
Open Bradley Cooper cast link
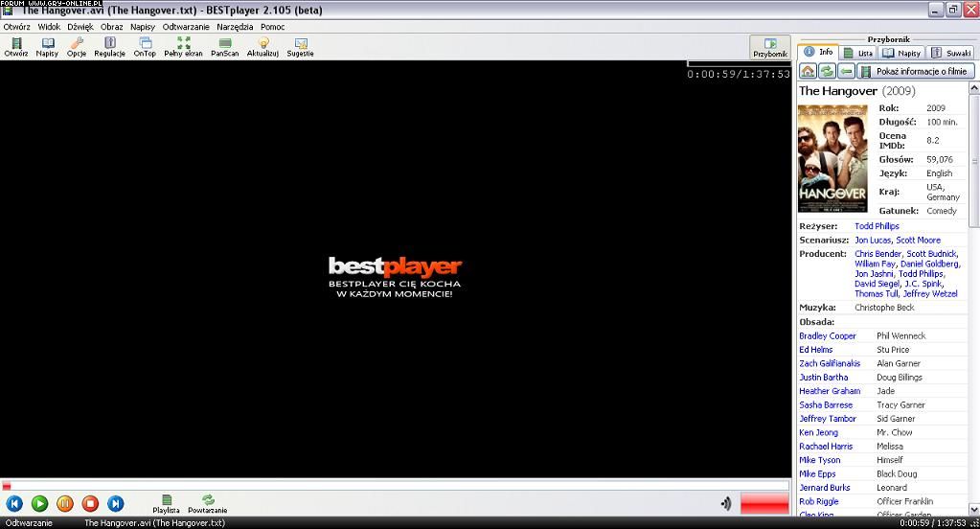[828, 336]
